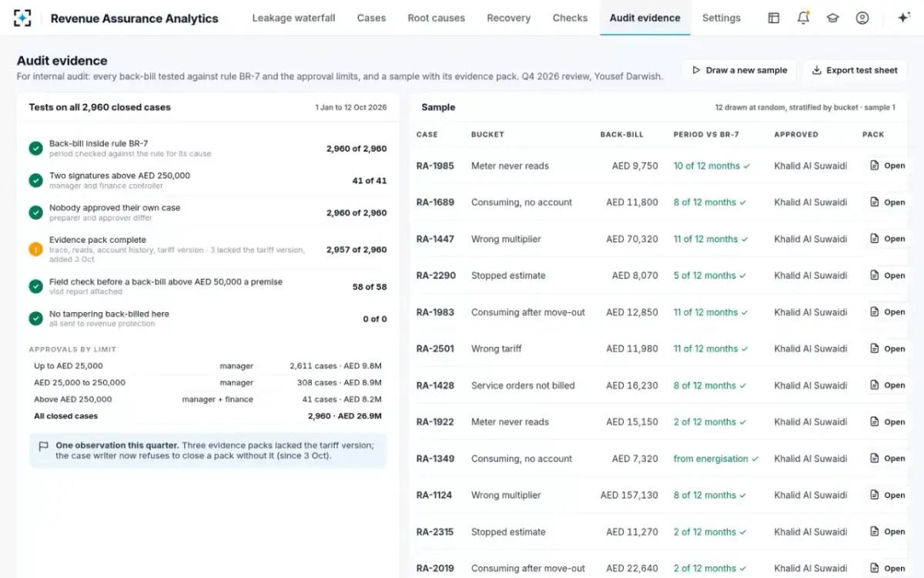Screen dimensions: 924x578
Task: Click '1 Jan to 12 Oct 2026' date range
Action: (x=351, y=108)
